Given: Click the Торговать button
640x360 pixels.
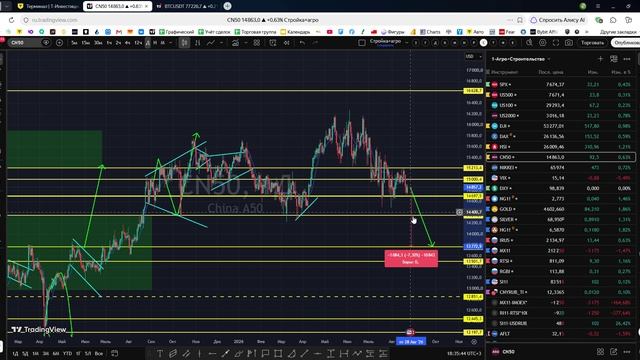Looking at the screenshot, I should tap(592, 43).
